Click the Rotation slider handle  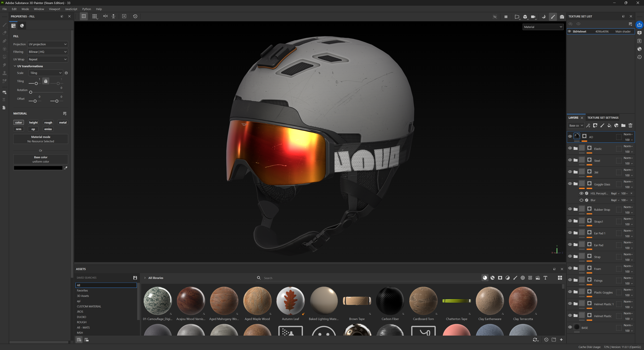click(31, 92)
